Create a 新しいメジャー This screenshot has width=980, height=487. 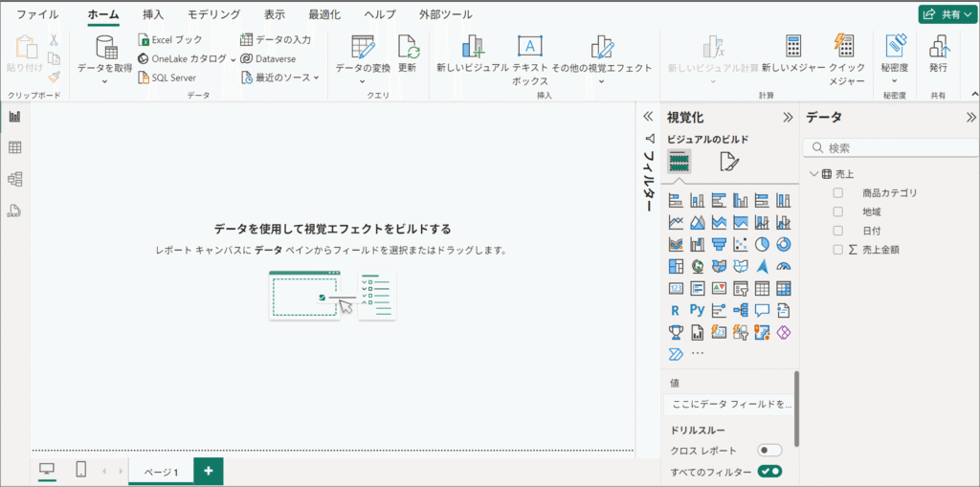(793, 54)
